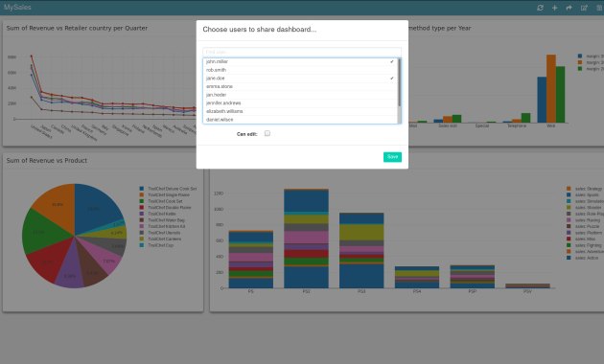Click sales: Puzzle legend entry
The image size is (604, 364).
[x=583, y=226]
